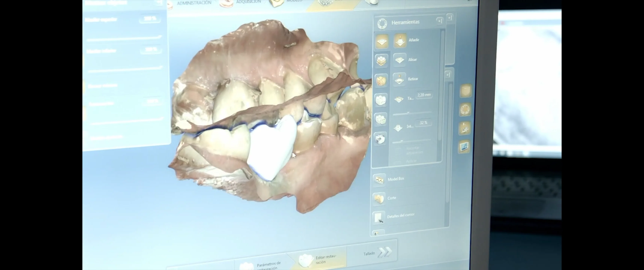Collapse the side panel right of Herramientas

(x=450, y=18)
